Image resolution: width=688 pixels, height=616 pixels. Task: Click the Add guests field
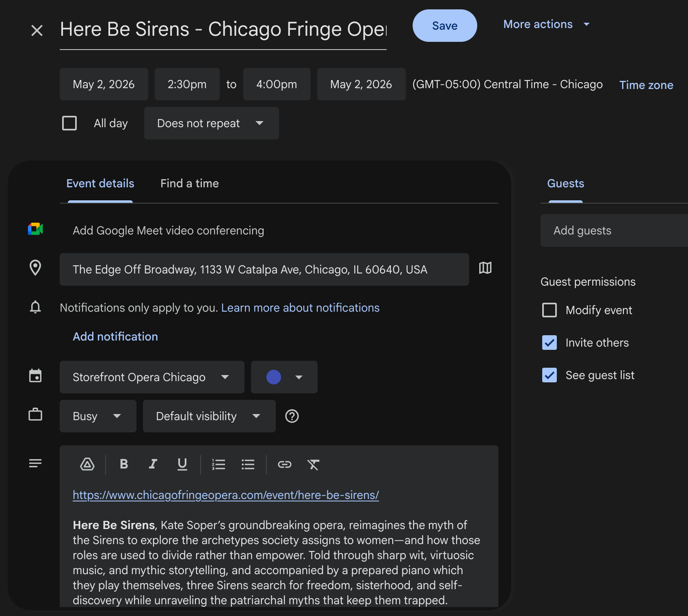coord(614,230)
